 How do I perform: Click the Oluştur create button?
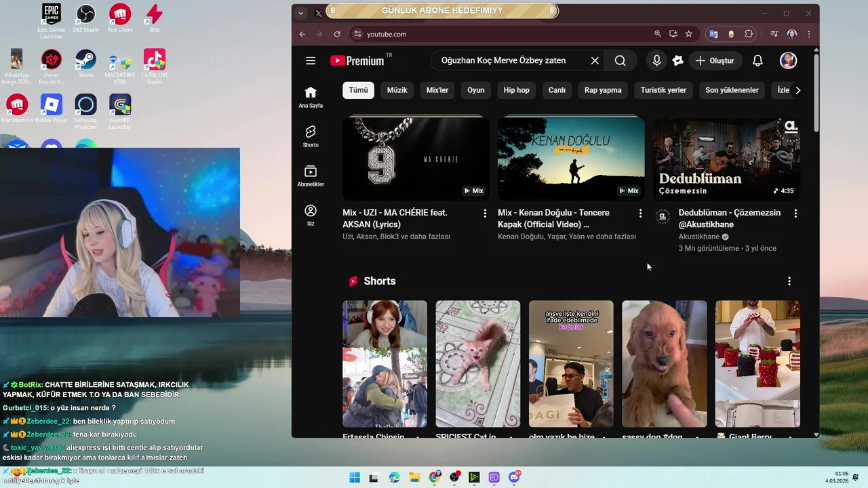click(x=715, y=60)
